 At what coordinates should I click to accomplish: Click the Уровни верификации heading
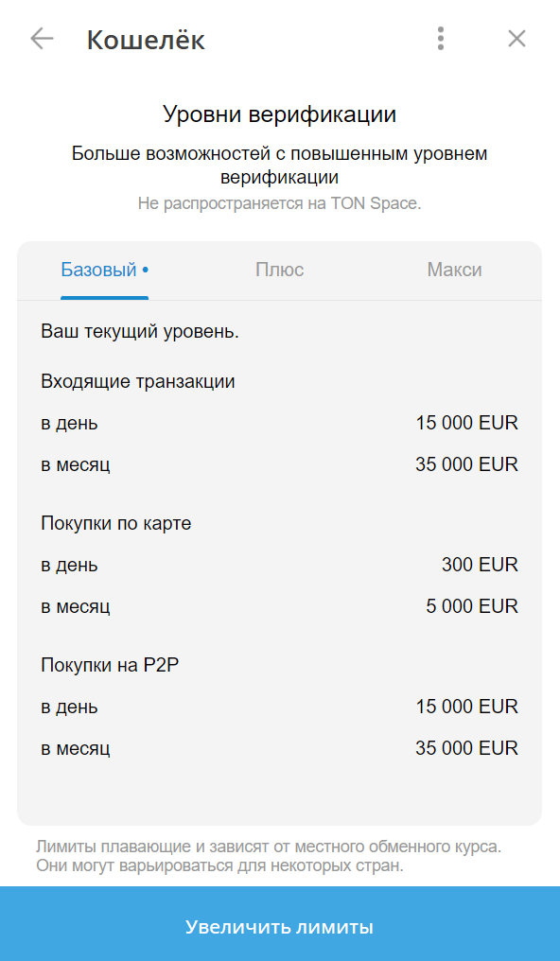280,114
